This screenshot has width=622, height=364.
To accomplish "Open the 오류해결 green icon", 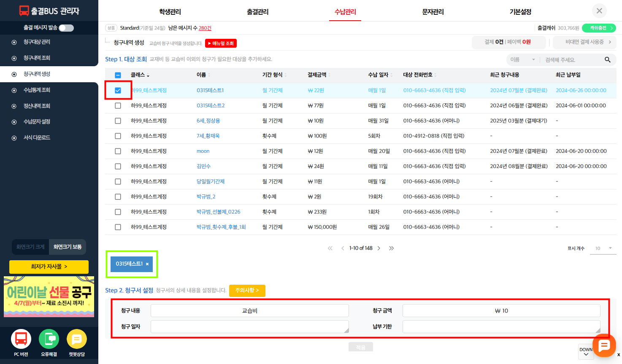I will coord(49,339).
